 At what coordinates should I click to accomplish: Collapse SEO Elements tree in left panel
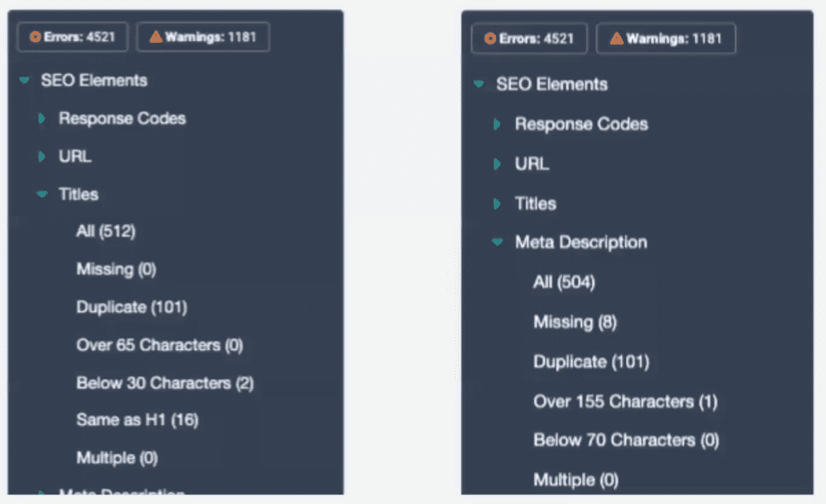tap(24, 80)
